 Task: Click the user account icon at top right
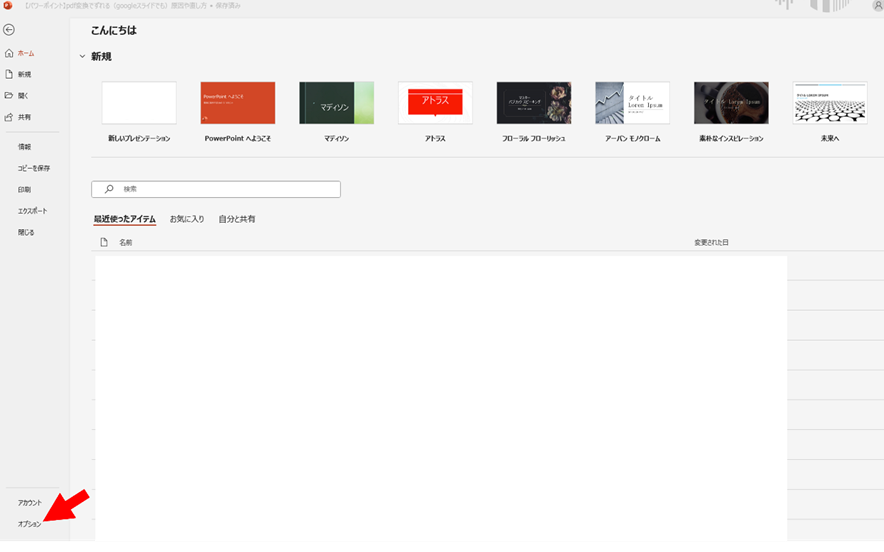[x=877, y=6]
